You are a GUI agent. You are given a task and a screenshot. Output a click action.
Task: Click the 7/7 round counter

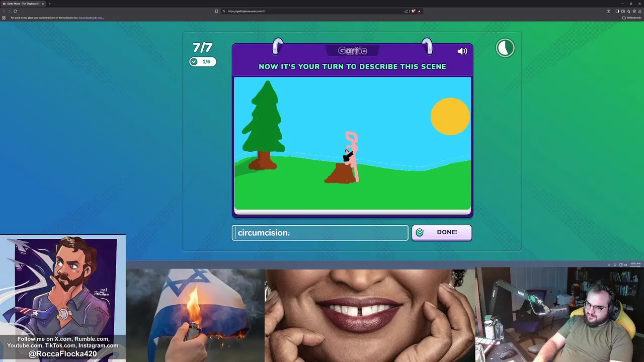(203, 47)
